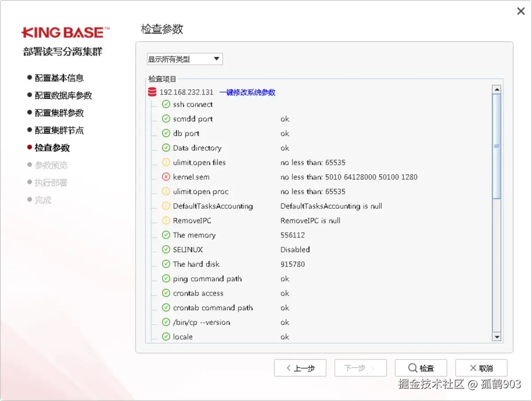This screenshot has width=532, height=401.
Task: Click 一键修改系统参数 link
Action: click(x=247, y=92)
